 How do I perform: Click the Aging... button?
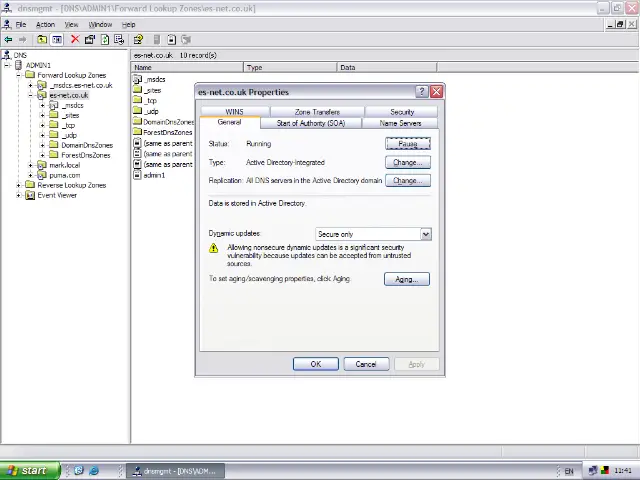[407, 279]
